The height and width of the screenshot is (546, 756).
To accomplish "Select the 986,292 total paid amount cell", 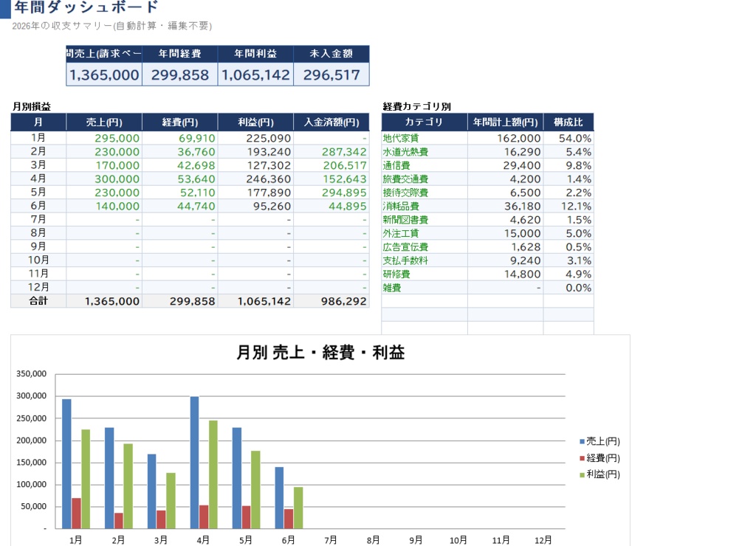I will point(331,301).
